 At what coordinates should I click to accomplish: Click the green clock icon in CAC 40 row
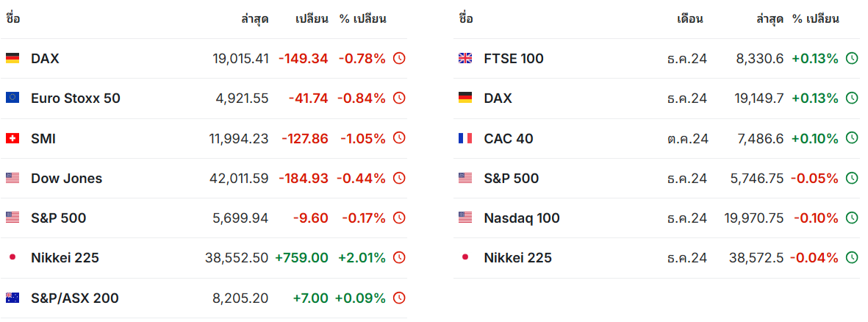click(x=852, y=138)
